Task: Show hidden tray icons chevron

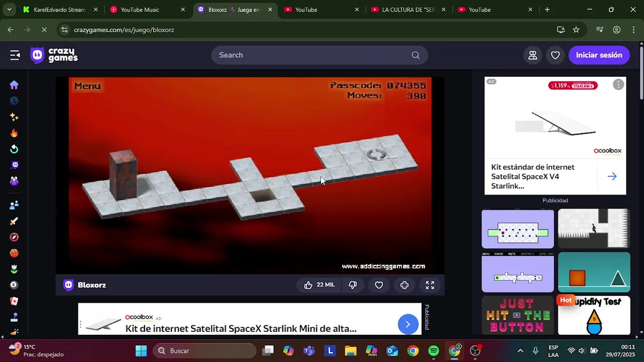Action: [x=520, y=350]
